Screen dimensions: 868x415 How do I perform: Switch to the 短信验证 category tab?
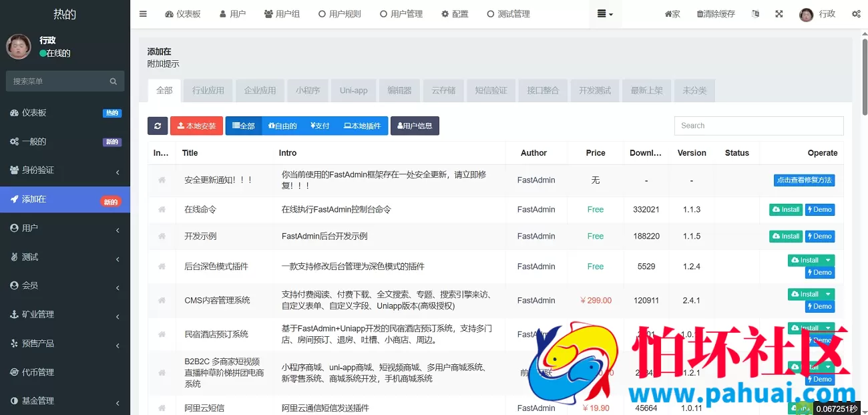(x=491, y=90)
